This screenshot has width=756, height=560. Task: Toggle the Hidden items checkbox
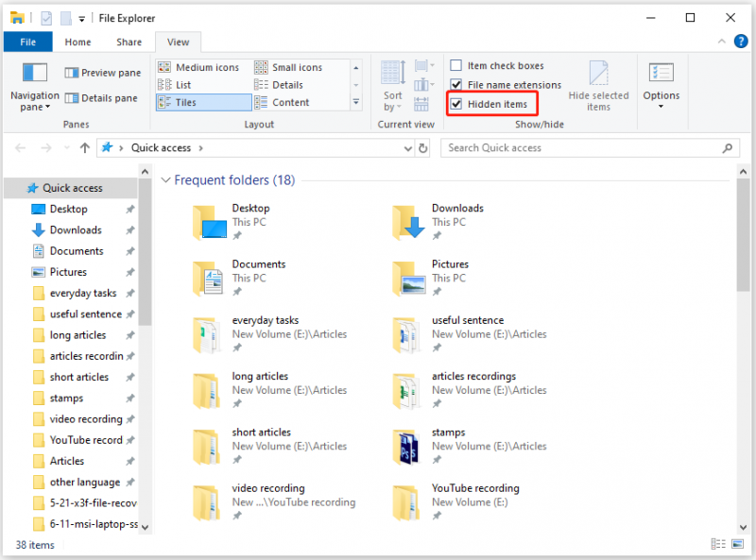tap(455, 104)
